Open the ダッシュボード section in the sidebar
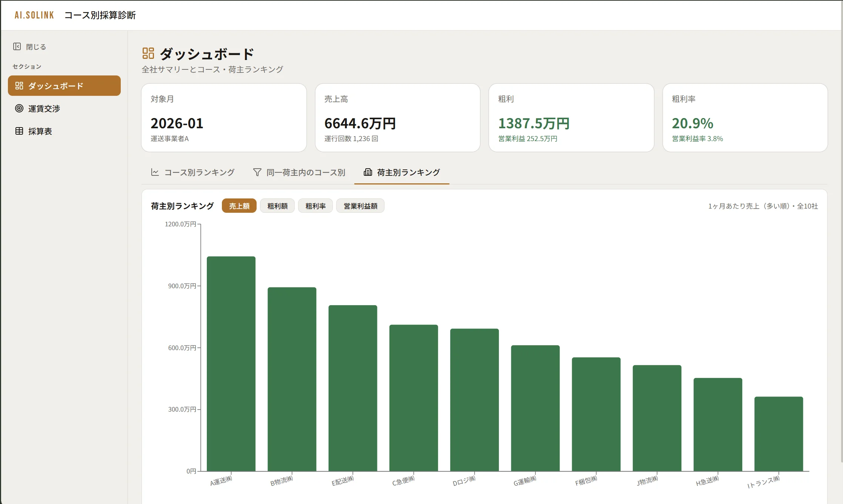The height and width of the screenshot is (504, 843). point(64,86)
